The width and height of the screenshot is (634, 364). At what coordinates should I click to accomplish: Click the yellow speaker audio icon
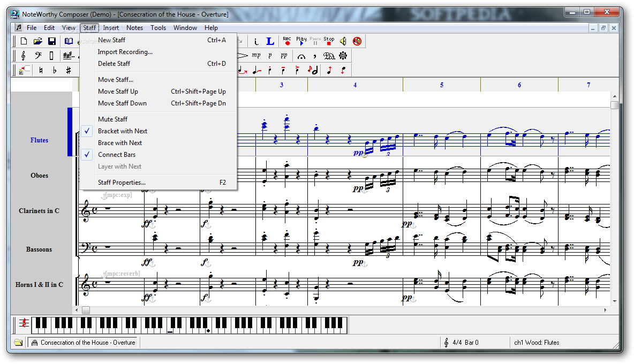tap(343, 41)
